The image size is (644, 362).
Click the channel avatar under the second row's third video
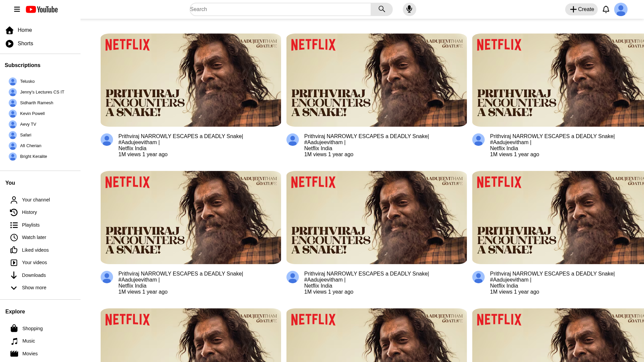[478, 277]
